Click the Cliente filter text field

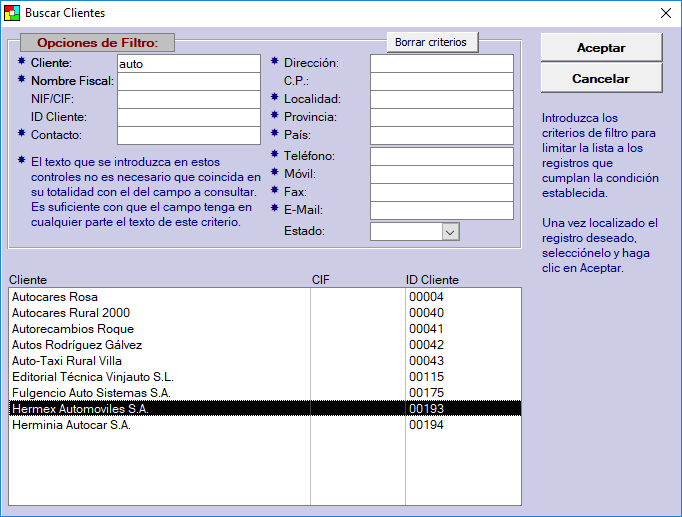pos(188,63)
